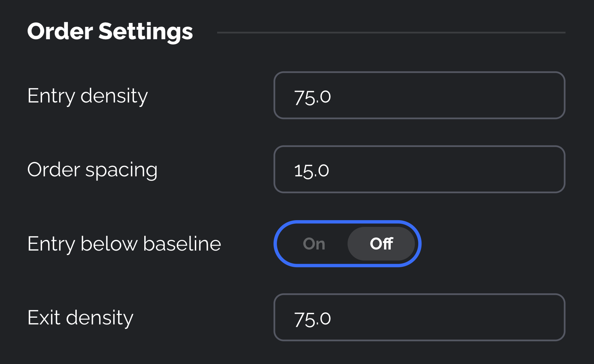
Task: Click the 75.0 value in Entry density
Action: 313,97
